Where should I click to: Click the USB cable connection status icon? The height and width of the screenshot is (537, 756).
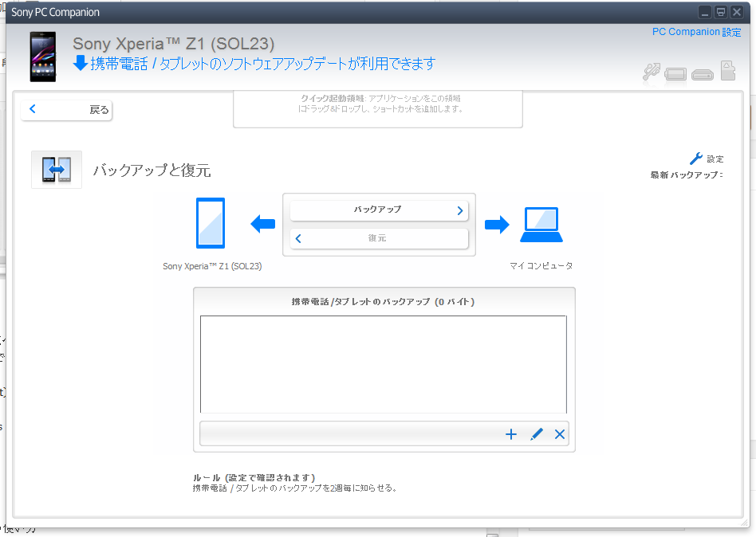(652, 72)
